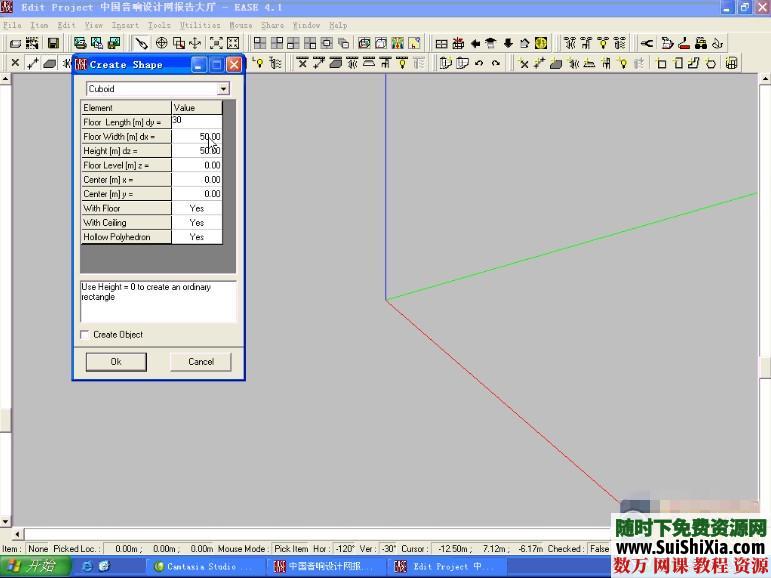Open the Cuboid shape dropdown
Image resolution: width=771 pixels, height=578 pixels.
tap(223, 89)
